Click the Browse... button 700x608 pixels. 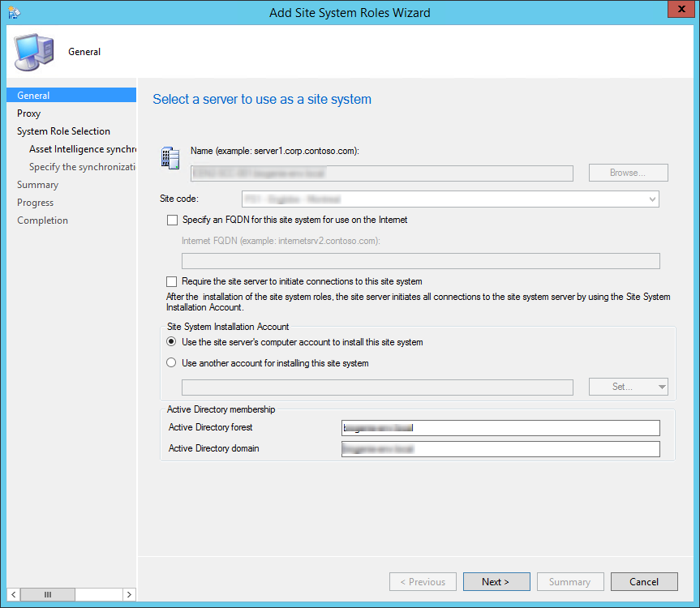[x=628, y=173]
